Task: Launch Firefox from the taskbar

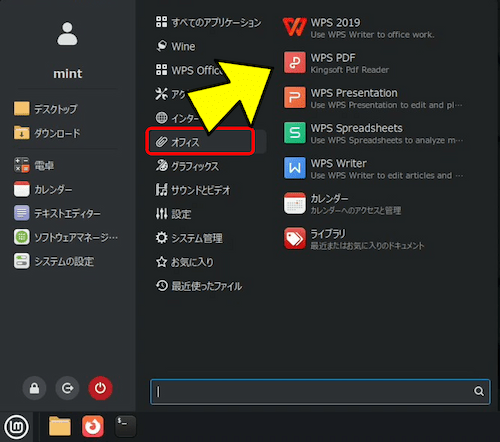Action: [x=93, y=426]
